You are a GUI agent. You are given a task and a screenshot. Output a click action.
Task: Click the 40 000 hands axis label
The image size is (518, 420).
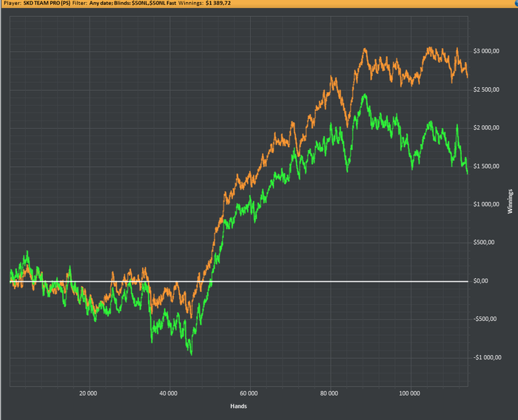click(169, 393)
